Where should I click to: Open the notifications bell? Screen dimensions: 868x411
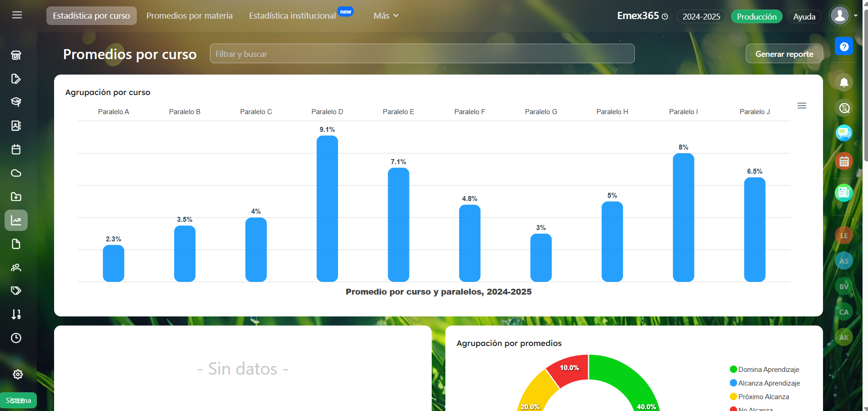click(x=844, y=82)
